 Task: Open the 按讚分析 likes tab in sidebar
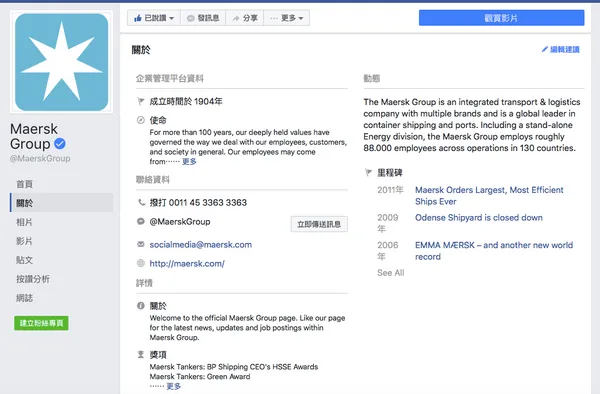click(x=33, y=279)
